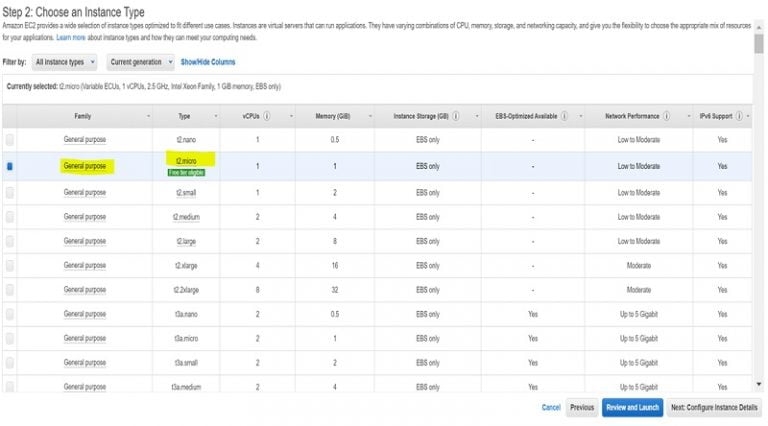Click the t2.xlarge type cell
768x426 pixels.
pos(186,266)
